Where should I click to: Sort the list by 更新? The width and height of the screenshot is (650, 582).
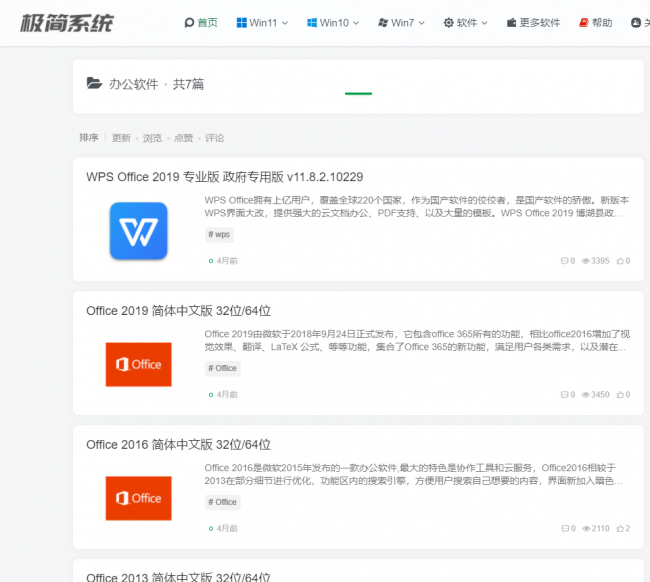(x=121, y=138)
